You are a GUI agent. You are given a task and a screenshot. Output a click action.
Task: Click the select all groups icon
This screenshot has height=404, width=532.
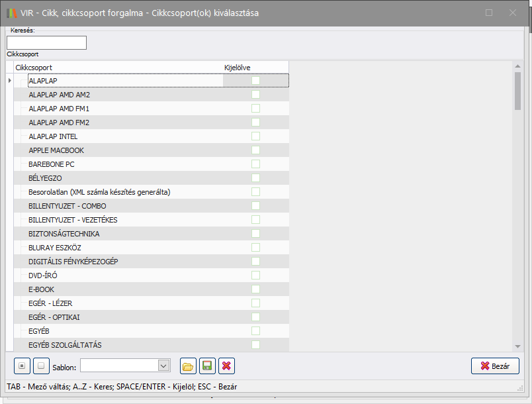[x=22, y=366]
